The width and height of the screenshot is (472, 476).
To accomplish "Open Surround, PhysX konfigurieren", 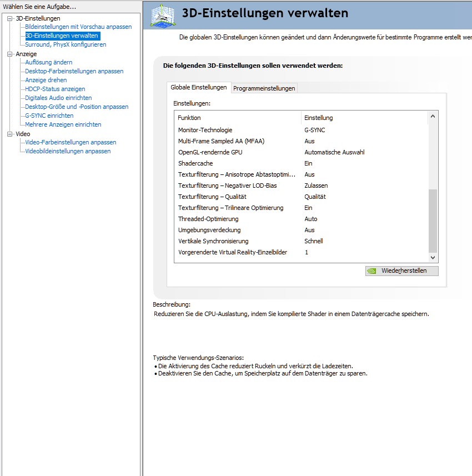I will [66, 44].
